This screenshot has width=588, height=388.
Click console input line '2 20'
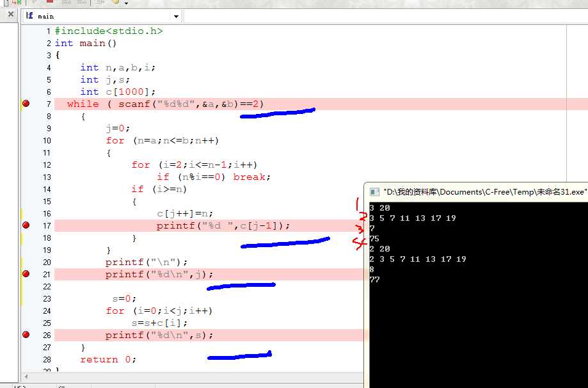click(379, 249)
